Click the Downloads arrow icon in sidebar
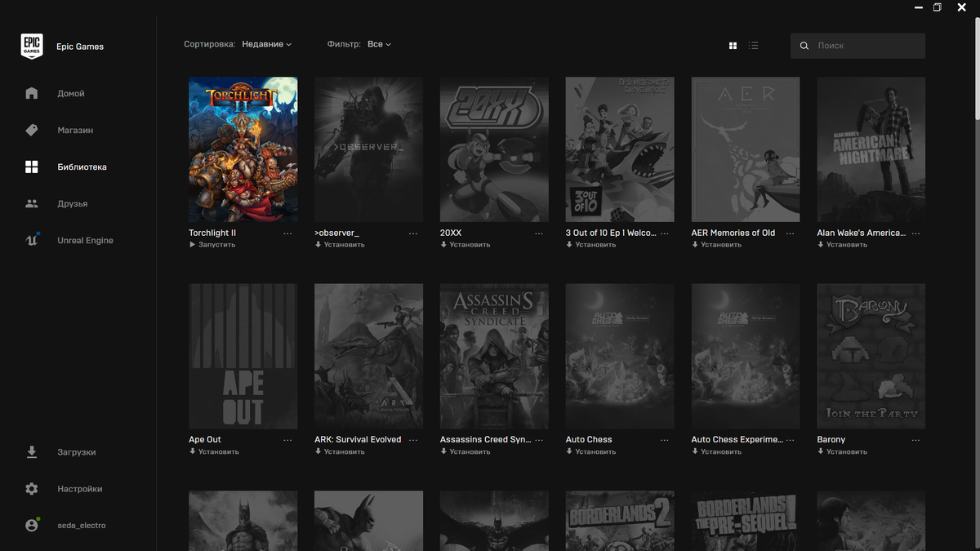Screen dimensions: 980x551 (x=32, y=451)
